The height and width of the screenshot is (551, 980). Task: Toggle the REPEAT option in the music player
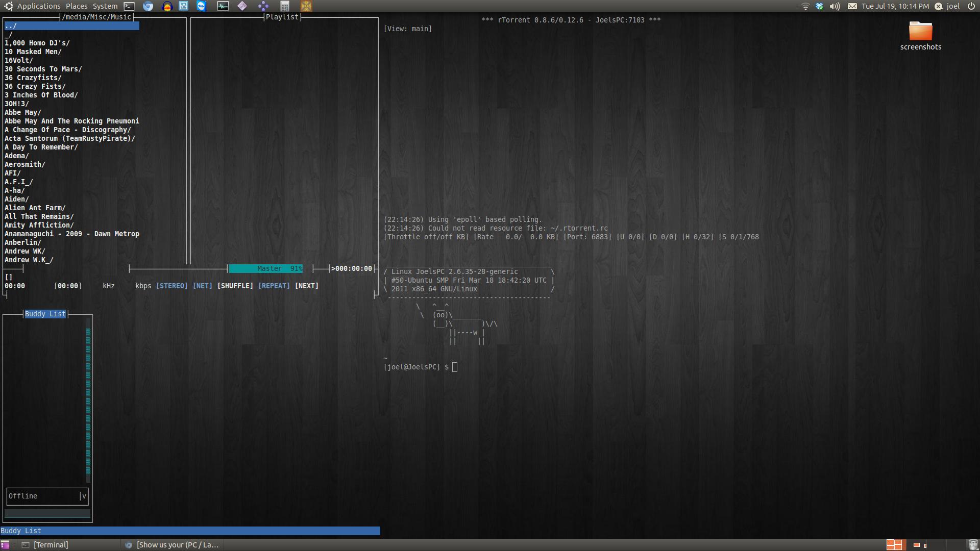(x=274, y=286)
